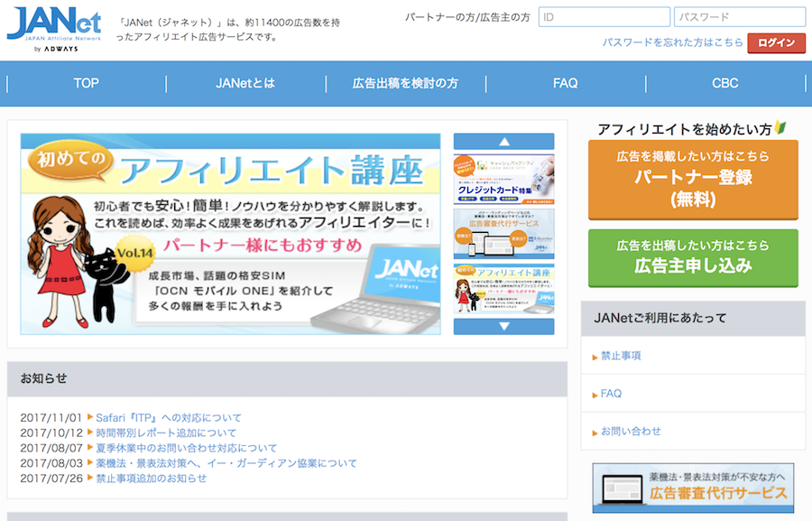Open the 広告出稿を検討の方 menu item

(x=405, y=83)
